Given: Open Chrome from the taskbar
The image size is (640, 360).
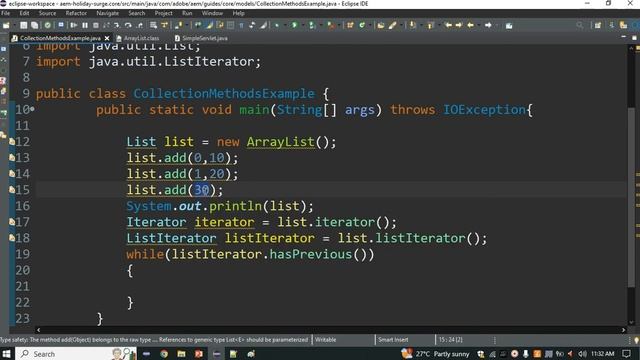Looking at the screenshot, I should coord(164,354).
